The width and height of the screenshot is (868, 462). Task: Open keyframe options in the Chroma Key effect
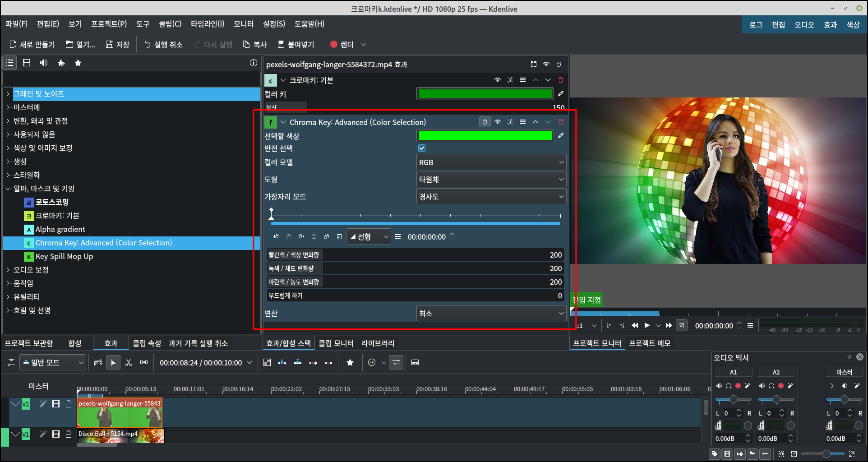pos(397,236)
